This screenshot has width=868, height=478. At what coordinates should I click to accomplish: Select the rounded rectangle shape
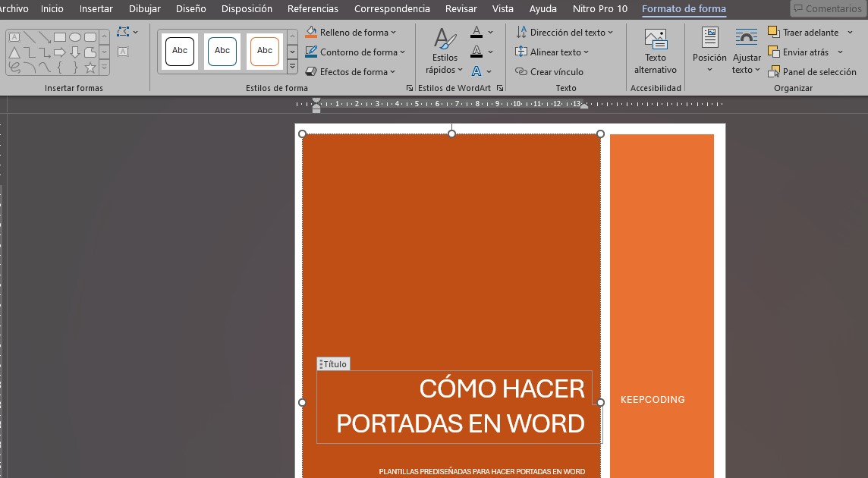(90, 37)
